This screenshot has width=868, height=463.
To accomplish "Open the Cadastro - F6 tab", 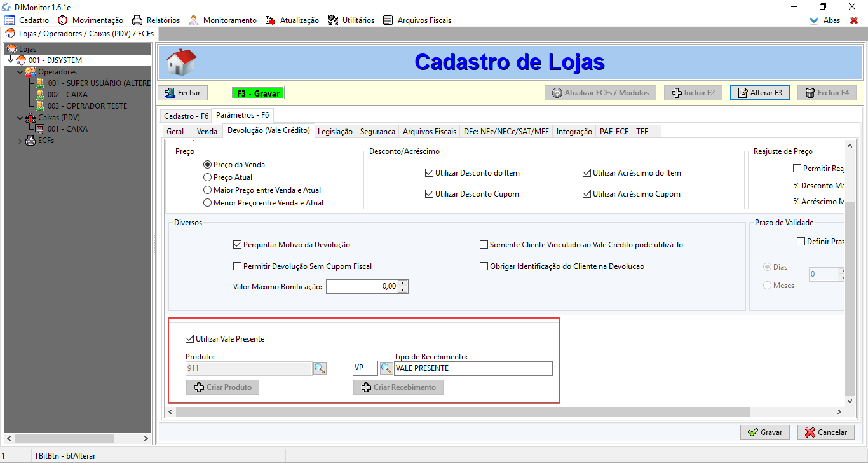I will (186, 116).
